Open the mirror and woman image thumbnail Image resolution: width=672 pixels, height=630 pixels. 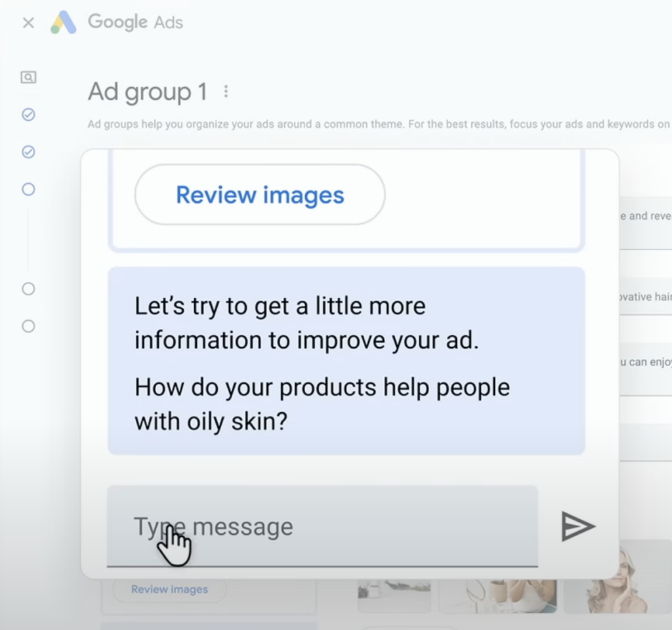pos(497,595)
